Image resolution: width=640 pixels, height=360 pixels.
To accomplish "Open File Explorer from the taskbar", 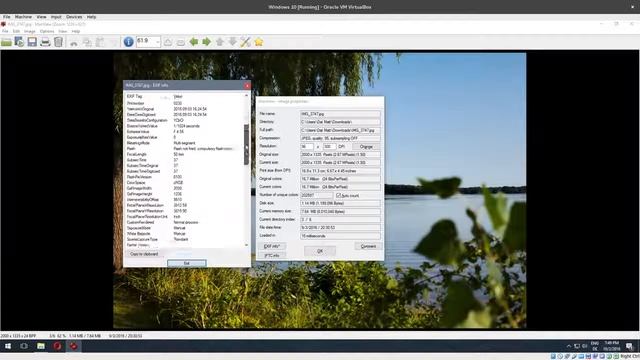I will click(41, 346).
